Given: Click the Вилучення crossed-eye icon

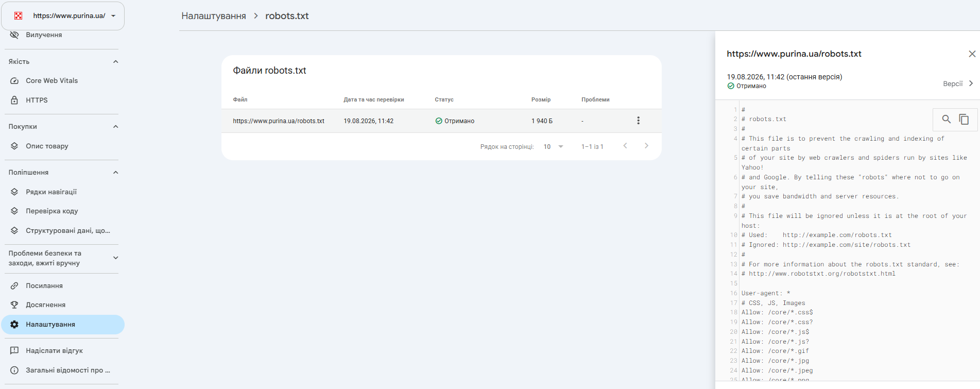Looking at the screenshot, I should coord(14,35).
